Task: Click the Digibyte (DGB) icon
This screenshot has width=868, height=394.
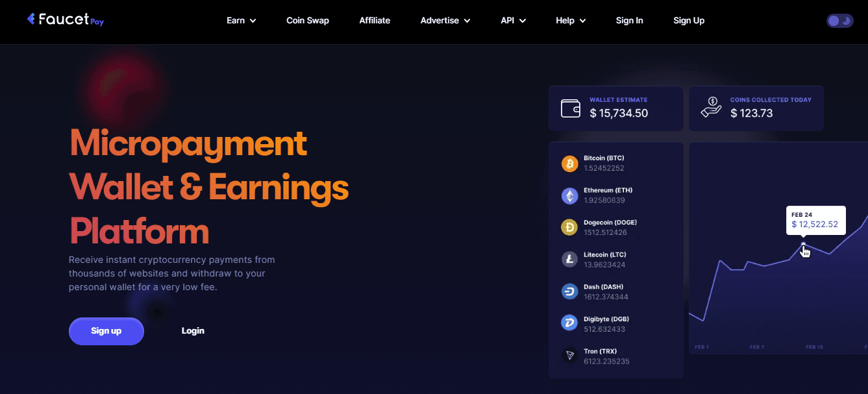Action: (x=569, y=323)
